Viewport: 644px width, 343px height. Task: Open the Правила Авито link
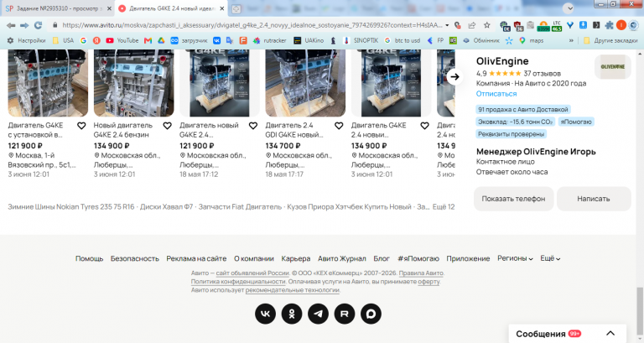[421, 273]
